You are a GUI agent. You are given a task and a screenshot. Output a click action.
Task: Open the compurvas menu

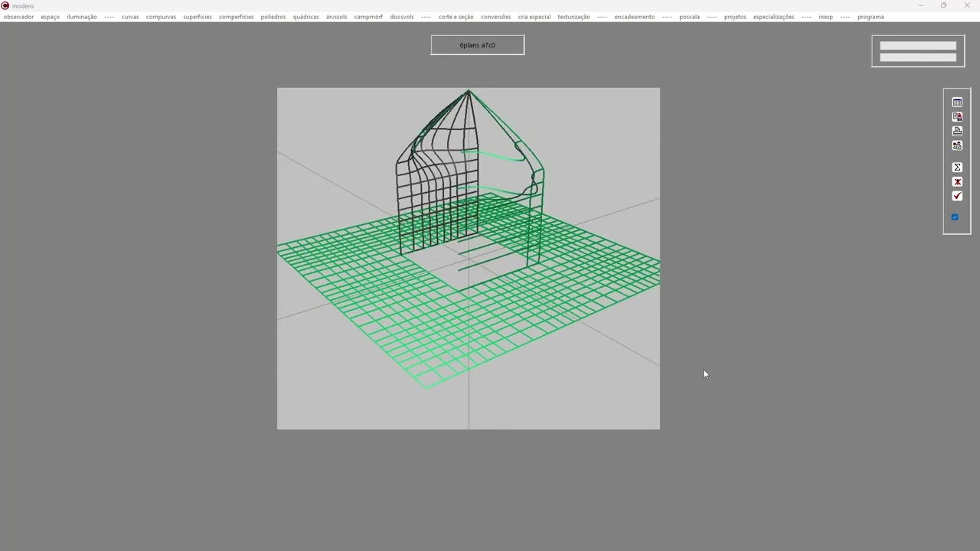coord(161,17)
